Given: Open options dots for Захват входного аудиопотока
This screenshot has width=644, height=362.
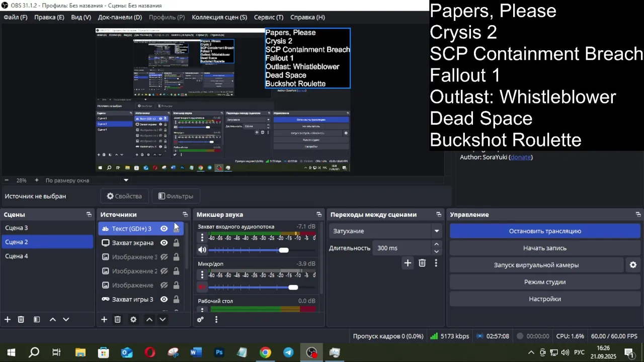Looking at the screenshot, I should pyautogui.click(x=202, y=237).
